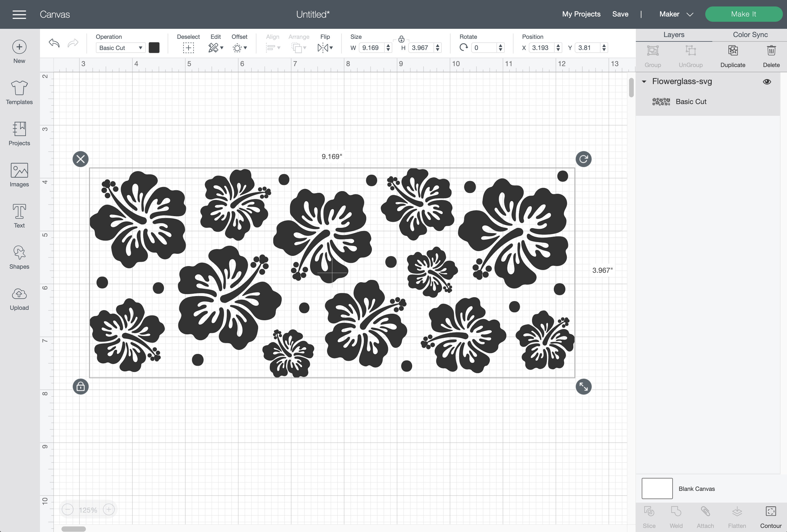The height and width of the screenshot is (532, 787).
Task: Click the green Make It button
Action: point(743,14)
